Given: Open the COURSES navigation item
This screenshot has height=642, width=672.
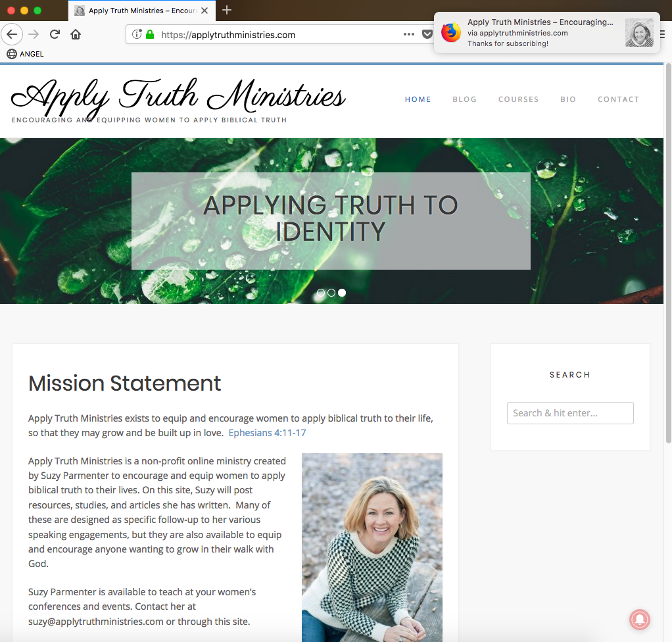Looking at the screenshot, I should pos(518,99).
